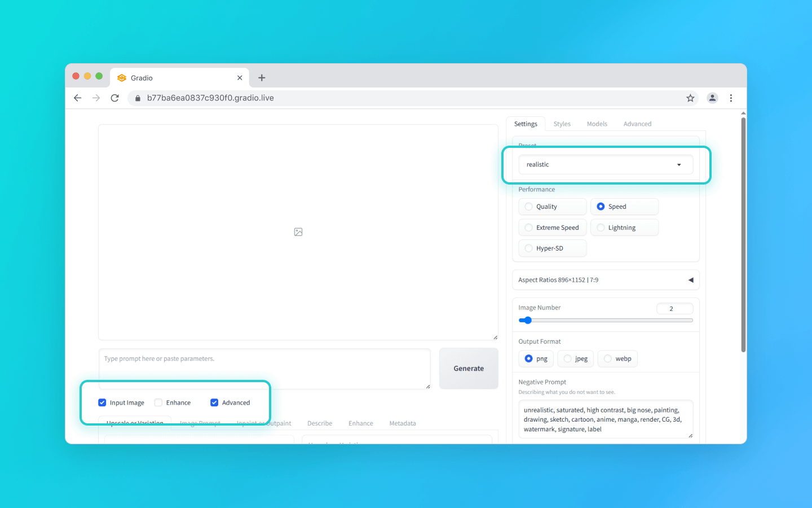Click the Output Format label

click(540, 341)
